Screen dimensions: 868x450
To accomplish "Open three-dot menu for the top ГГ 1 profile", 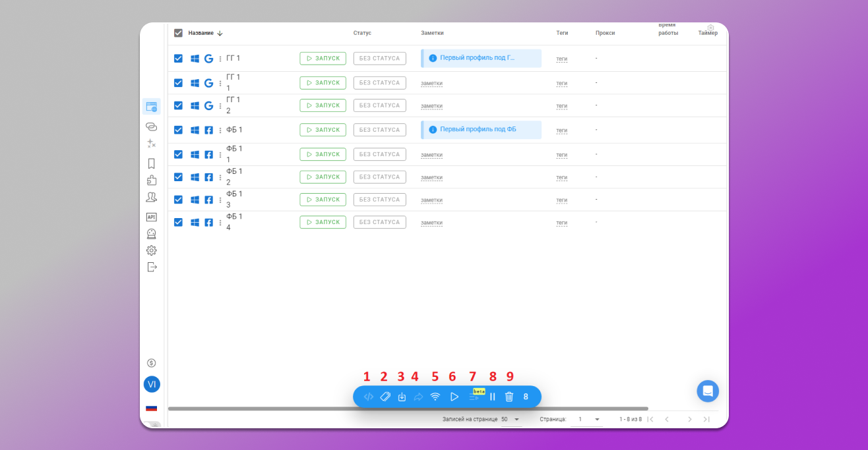I will click(220, 59).
